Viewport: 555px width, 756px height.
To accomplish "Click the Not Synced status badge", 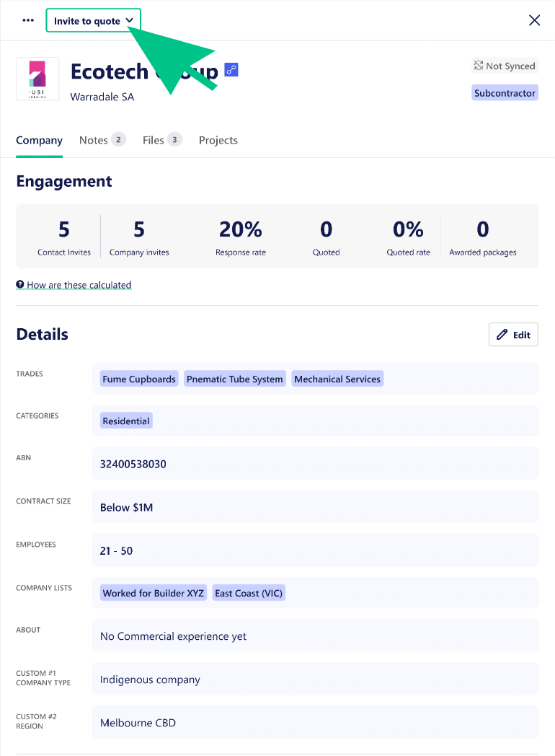I will [x=505, y=66].
